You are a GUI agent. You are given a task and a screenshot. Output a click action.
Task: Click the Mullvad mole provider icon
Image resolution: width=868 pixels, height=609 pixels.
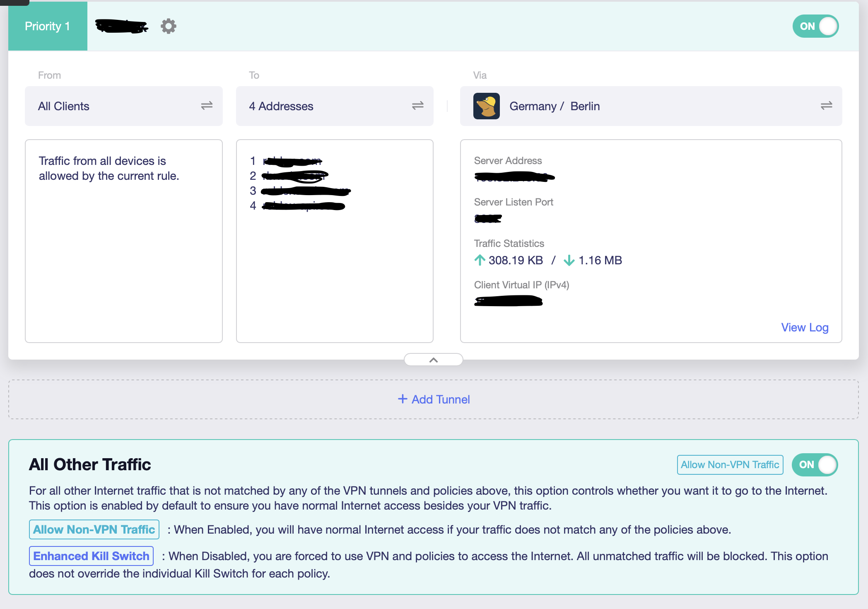[486, 106]
